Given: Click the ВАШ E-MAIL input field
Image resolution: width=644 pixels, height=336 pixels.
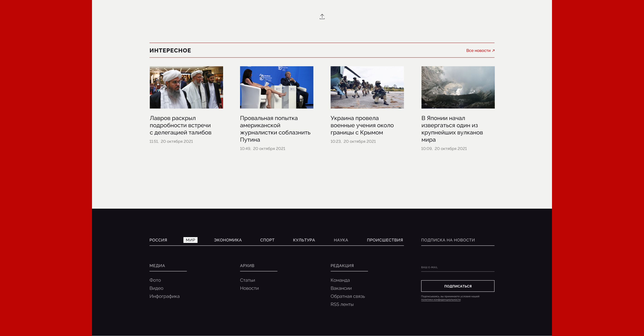Looking at the screenshot, I should tap(457, 267).
